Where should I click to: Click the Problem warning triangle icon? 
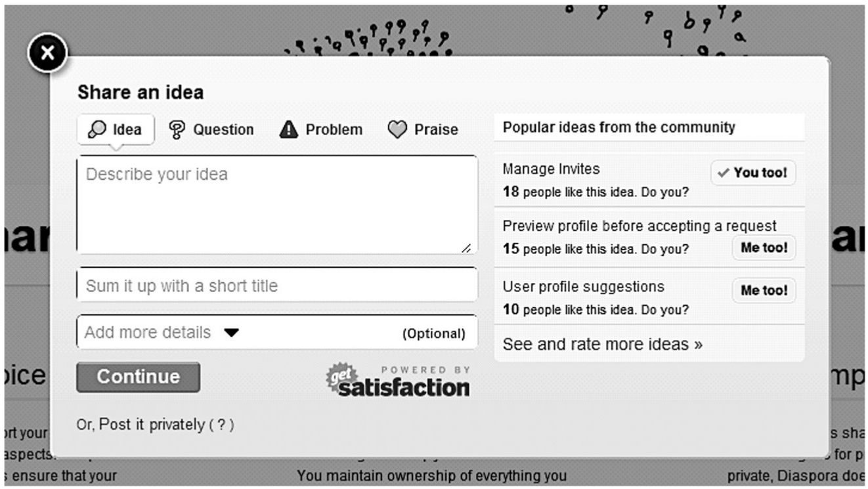[288, 130]
